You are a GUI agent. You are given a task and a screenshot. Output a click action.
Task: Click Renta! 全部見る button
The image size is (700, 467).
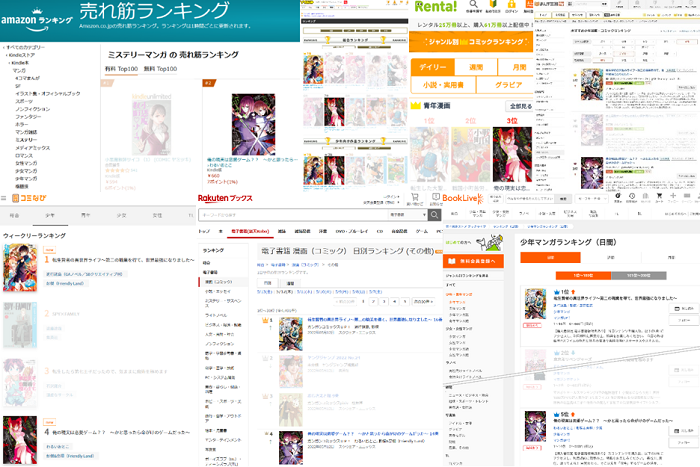pyautogui.click(x=521, y=106)
